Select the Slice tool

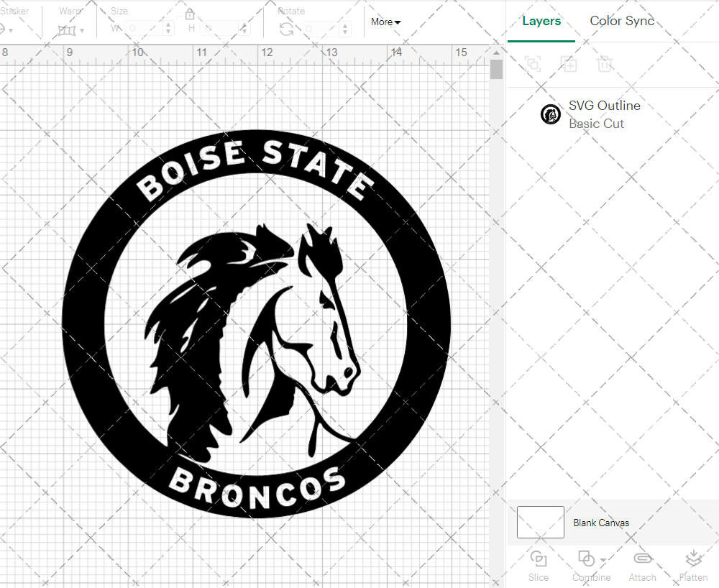(539, 565)
